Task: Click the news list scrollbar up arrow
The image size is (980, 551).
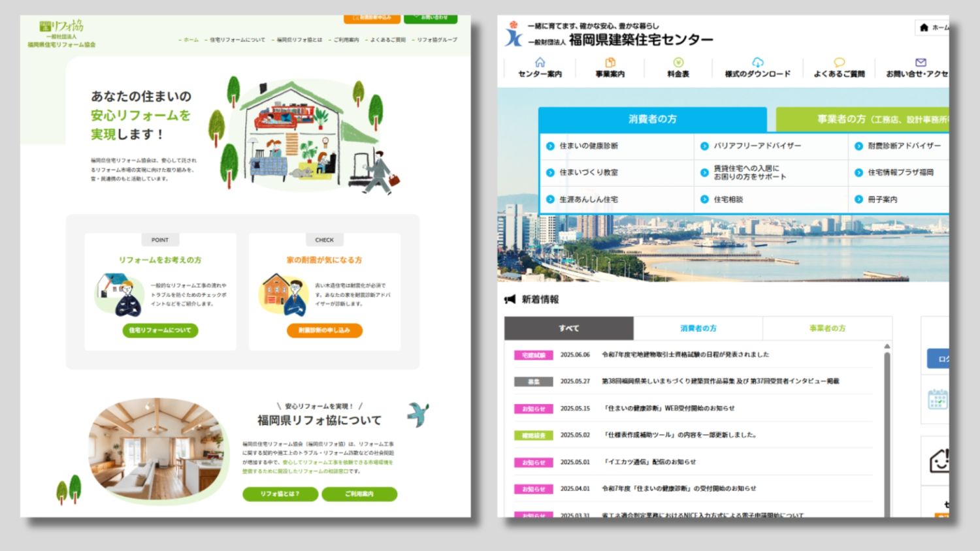Action: pyautogui.click(x=887, y=346)
